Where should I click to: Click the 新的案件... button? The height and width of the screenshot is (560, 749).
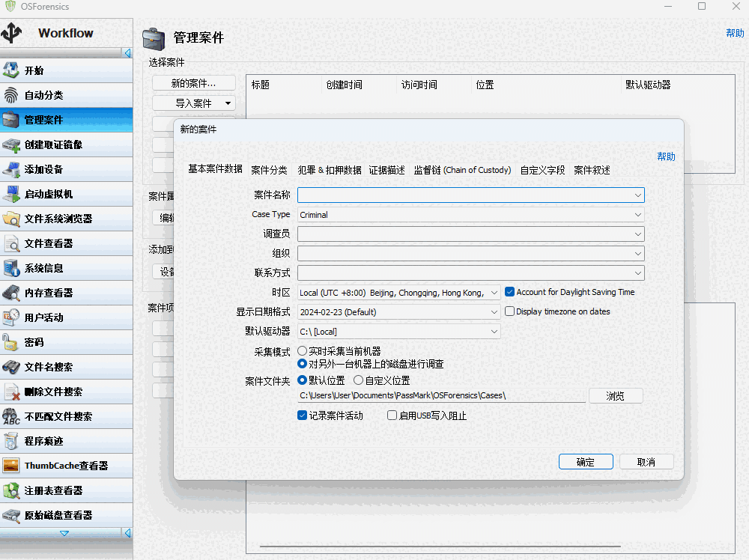click(193, 83)
